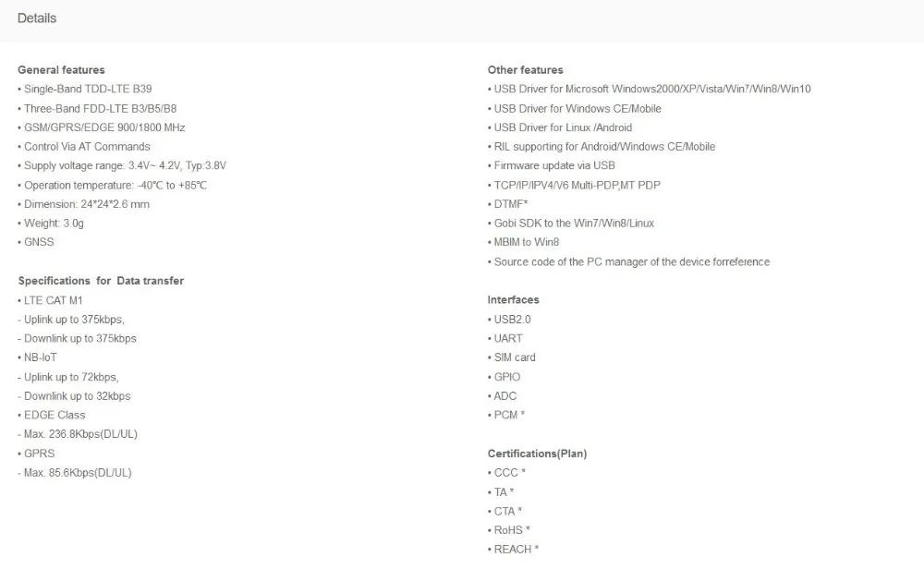
Task: Select the UART interface item
Action: click(x=505, y=339)
